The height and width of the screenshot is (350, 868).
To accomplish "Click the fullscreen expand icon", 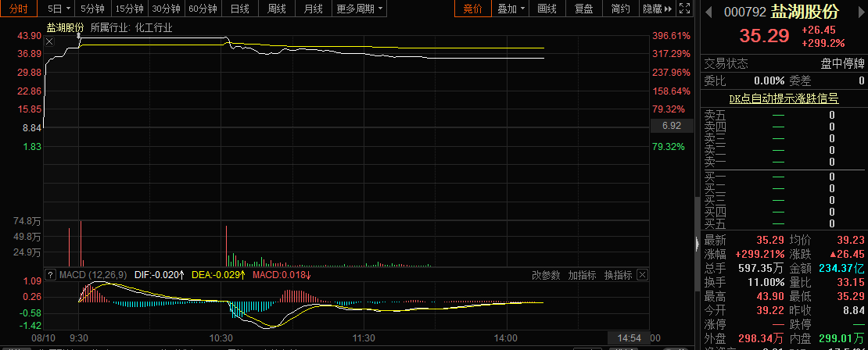I will click(685, 9).
